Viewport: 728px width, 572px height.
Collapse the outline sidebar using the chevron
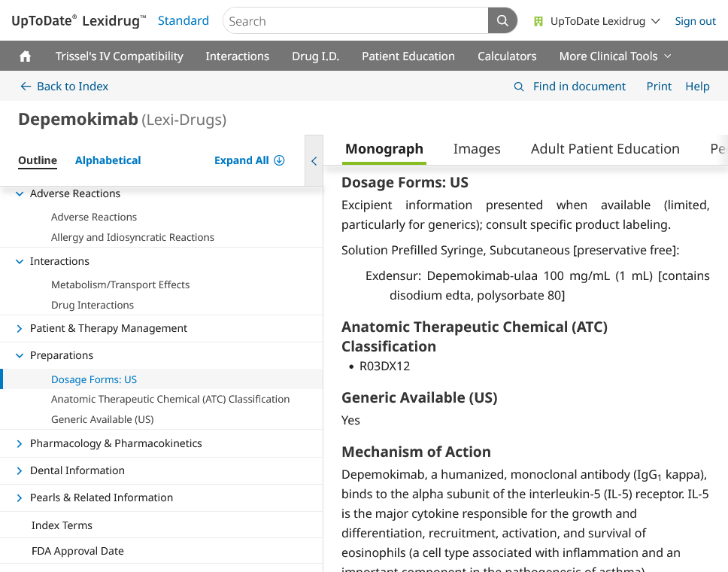coord(313,160)
